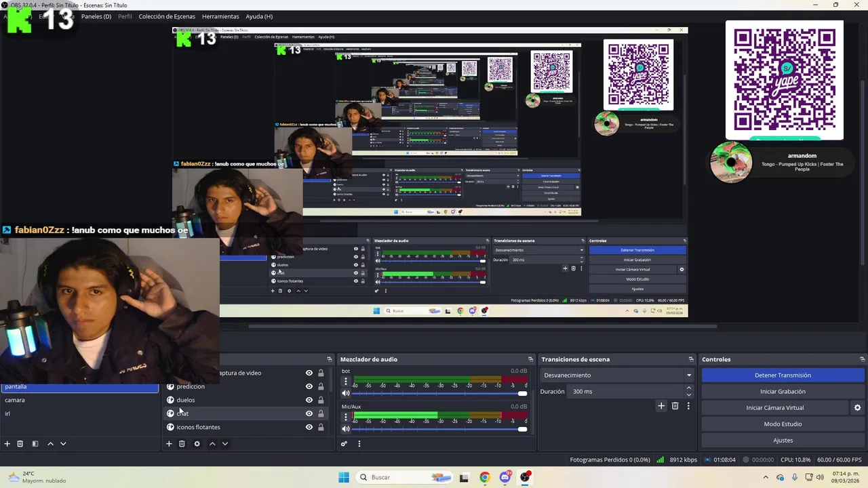
Task: Unlock the prediccion source
Action: click(321, 386)
